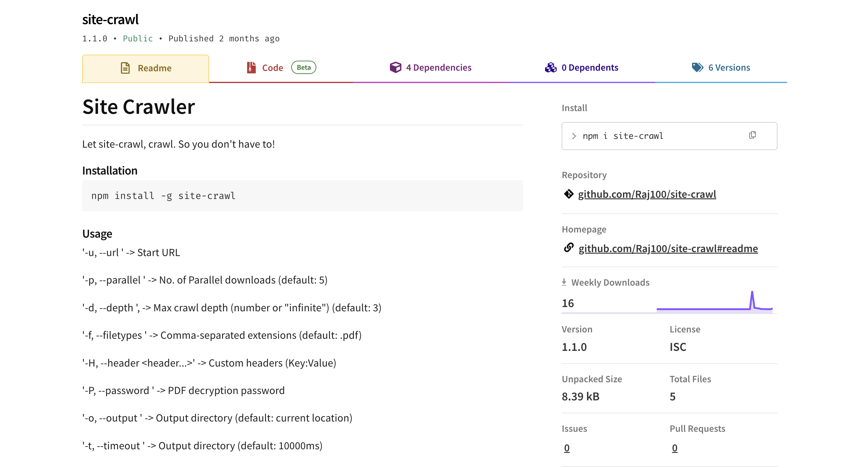This screenshot has height=468, width=868.
Task: Open the Pull Requests count link
Action: pos(675,448)
